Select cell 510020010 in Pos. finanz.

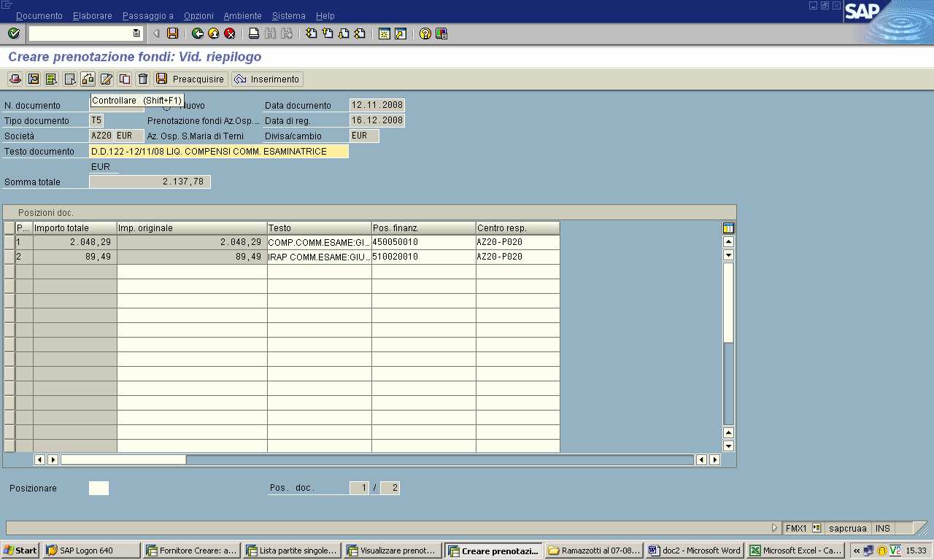[424, 257]
